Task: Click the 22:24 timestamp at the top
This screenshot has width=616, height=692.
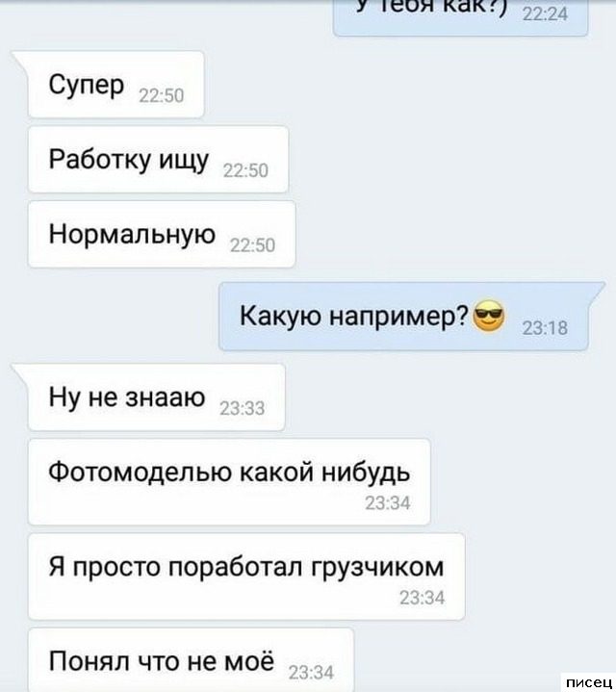Action: click(545, 14)
